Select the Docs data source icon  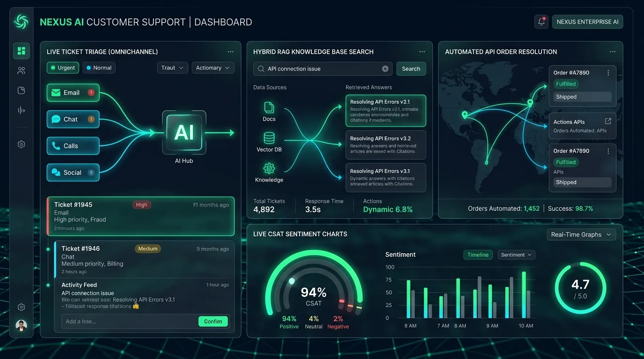click(269, 108)
